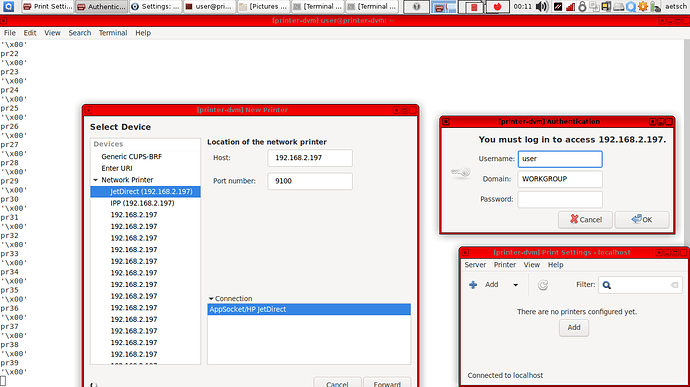The width and height of the screenshot is (690, 387).
Task: Open the Terminal menu in the menu bar
Action: click(x=113, y=33)
